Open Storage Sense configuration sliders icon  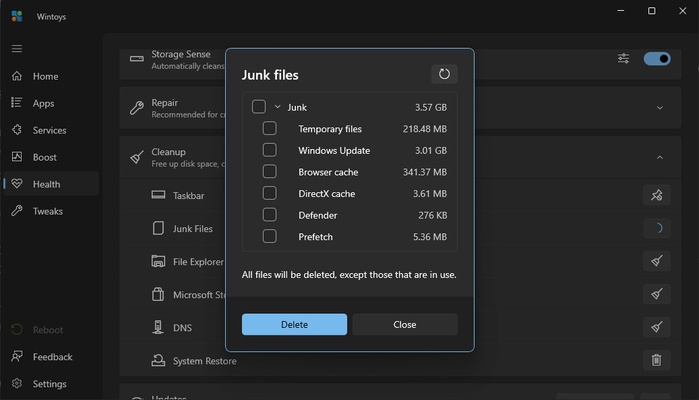(x=623, y=58)
